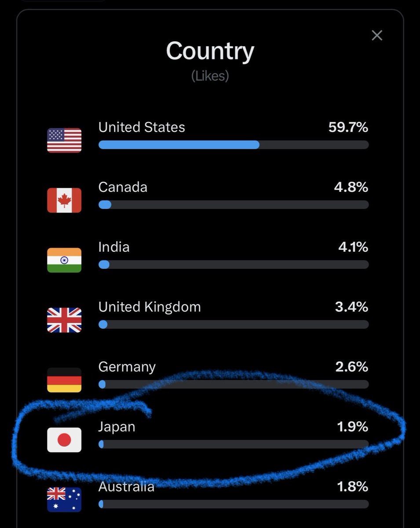420x528 pixels.
Task: Click the United States flag icon
Action: tap(64, 140)
